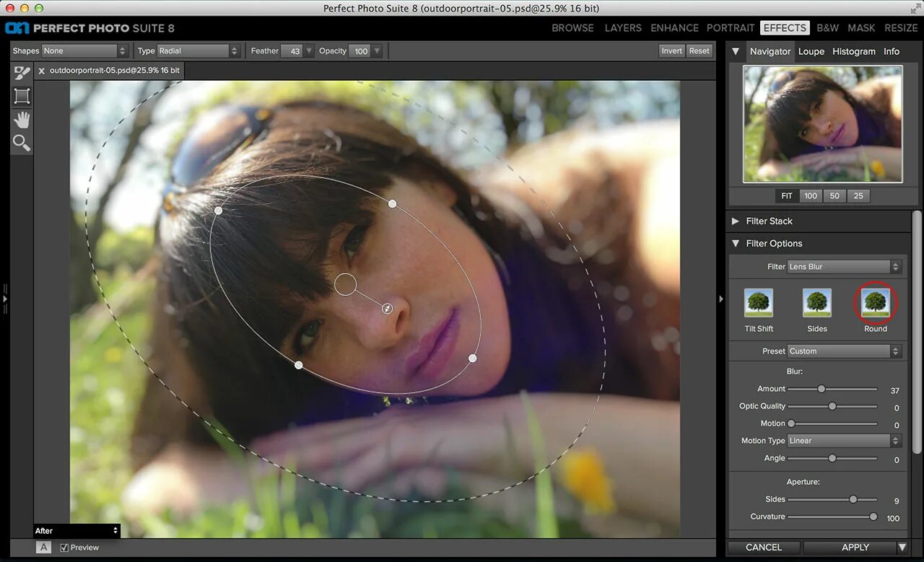Click the Angle slider handle
Image resolution: width=924 pixels, height=562 pixels.
pyautogui.click(x=832, y=458)
